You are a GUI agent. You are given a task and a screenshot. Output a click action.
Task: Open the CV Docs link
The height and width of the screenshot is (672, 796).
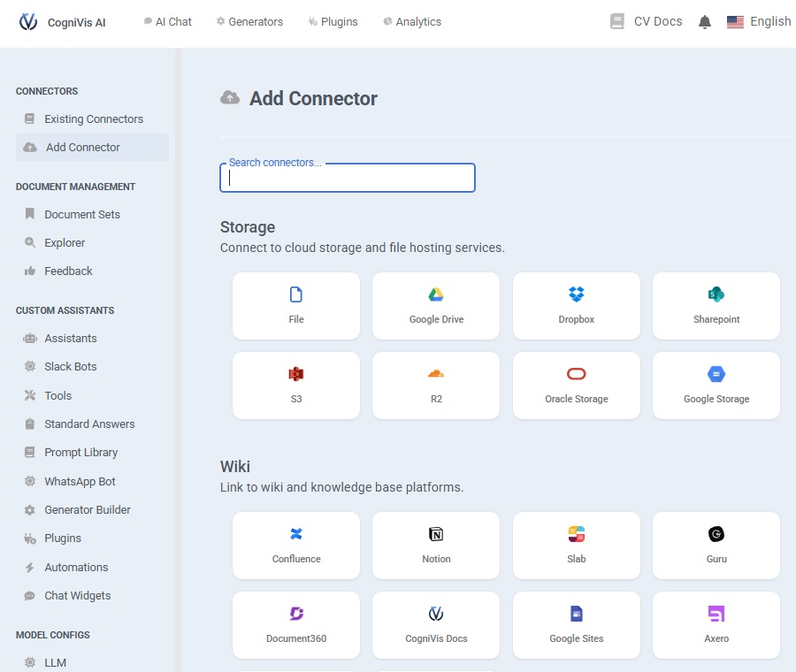[x=647, y=22]
